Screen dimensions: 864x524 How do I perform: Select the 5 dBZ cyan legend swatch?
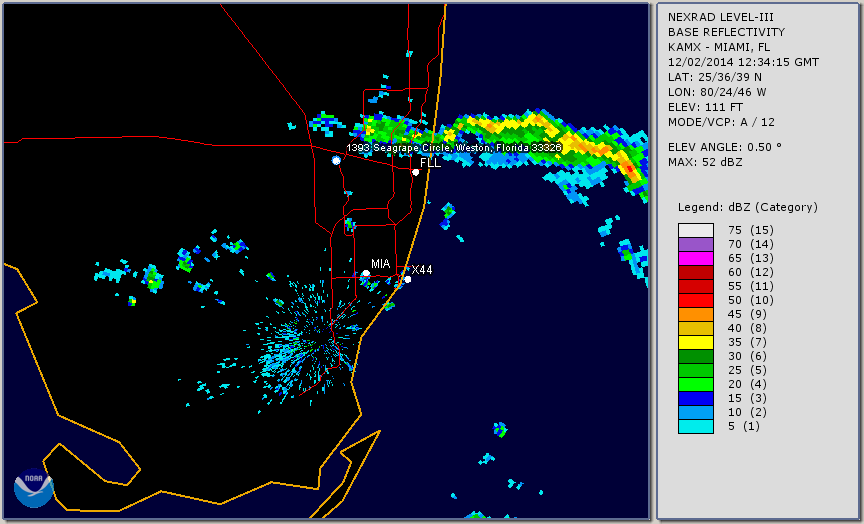click(x=696, y=426)
